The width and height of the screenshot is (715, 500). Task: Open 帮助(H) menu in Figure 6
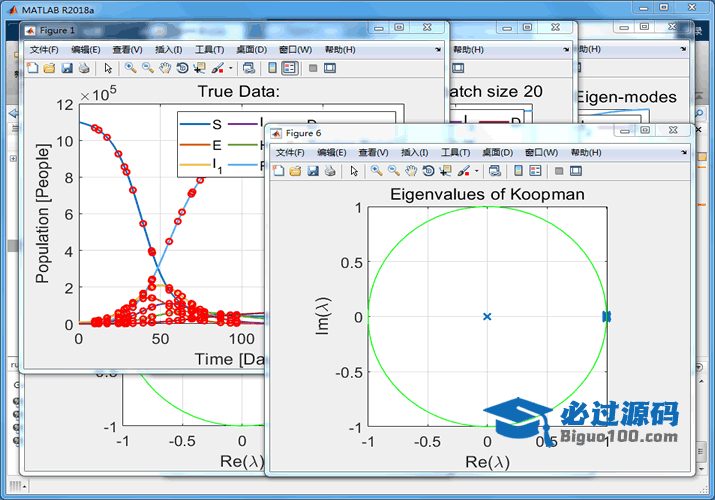[x=586, y=153]
